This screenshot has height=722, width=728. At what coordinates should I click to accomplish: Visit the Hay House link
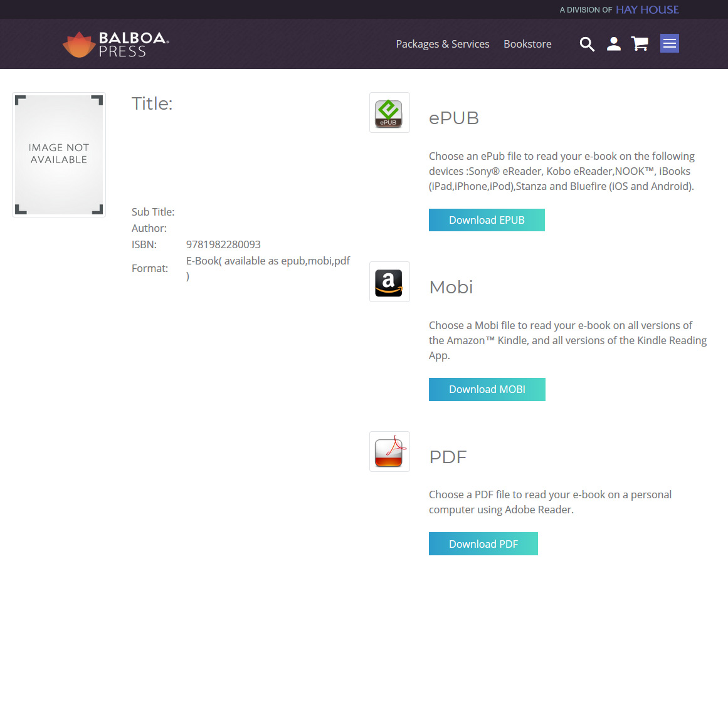(x=647, y=9)
